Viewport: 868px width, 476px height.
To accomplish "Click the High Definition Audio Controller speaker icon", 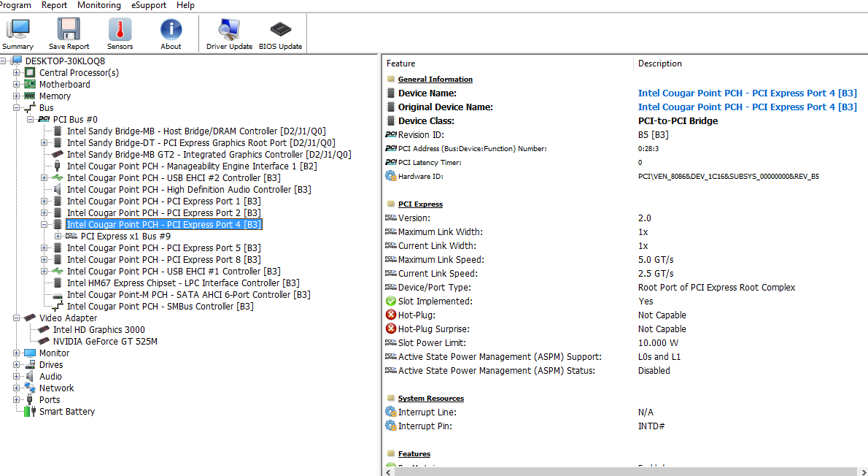I will click(58, 190).
